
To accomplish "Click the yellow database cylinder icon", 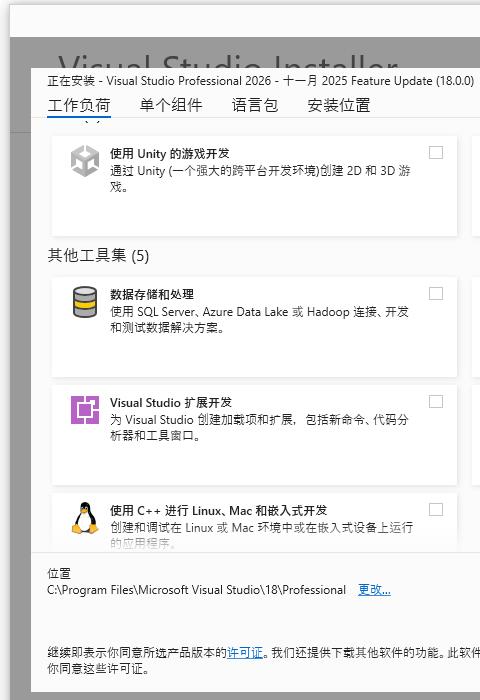I will click(85, 302).
